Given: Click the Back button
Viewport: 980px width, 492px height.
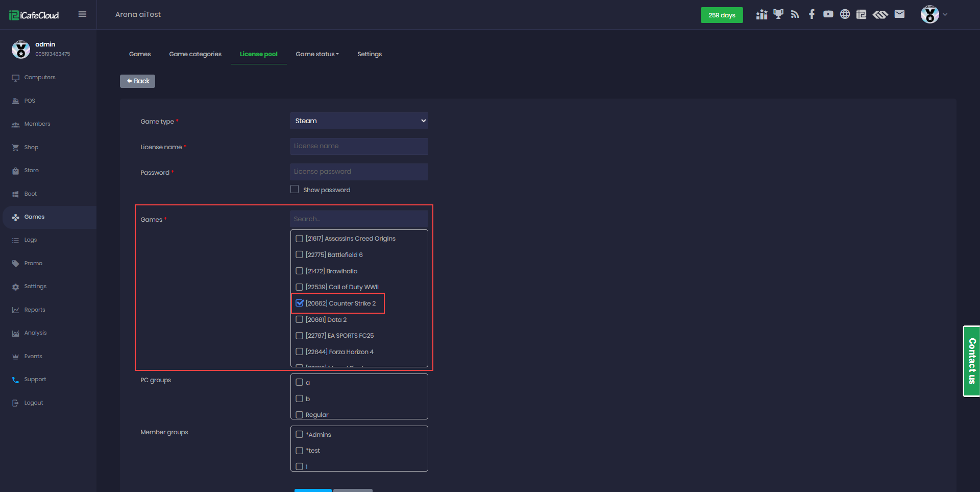Looking at the screenshot, I should pyautogui.click(x=137, y=81).
